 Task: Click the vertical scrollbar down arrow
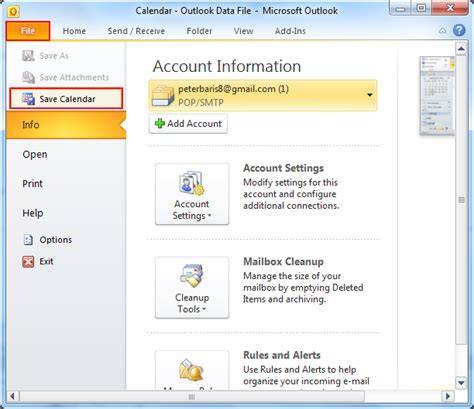461,383
